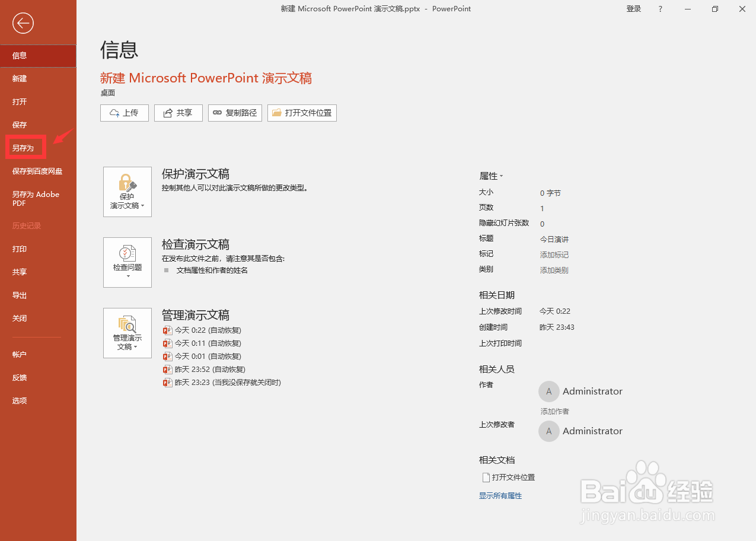Click the cloud upload icon on 上传 button

[114, 113]
